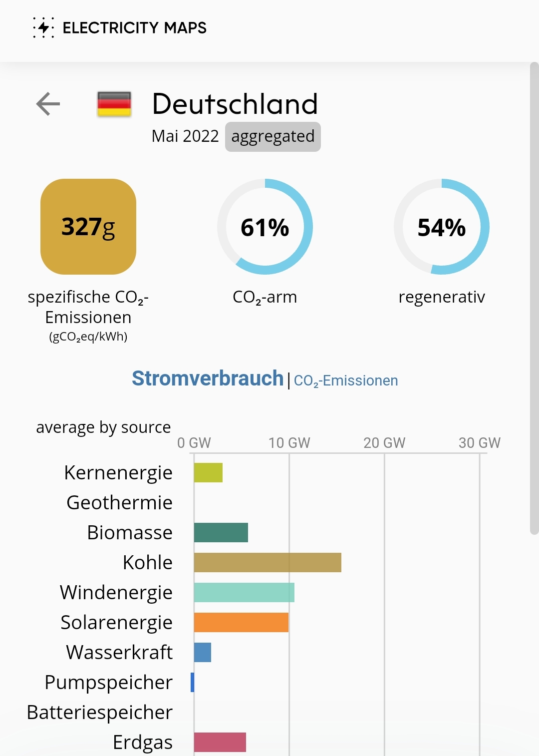Click the yellow 327g carbon intensity badge
This screenshot has width=539, height=756.
click(x=87, y=228)
